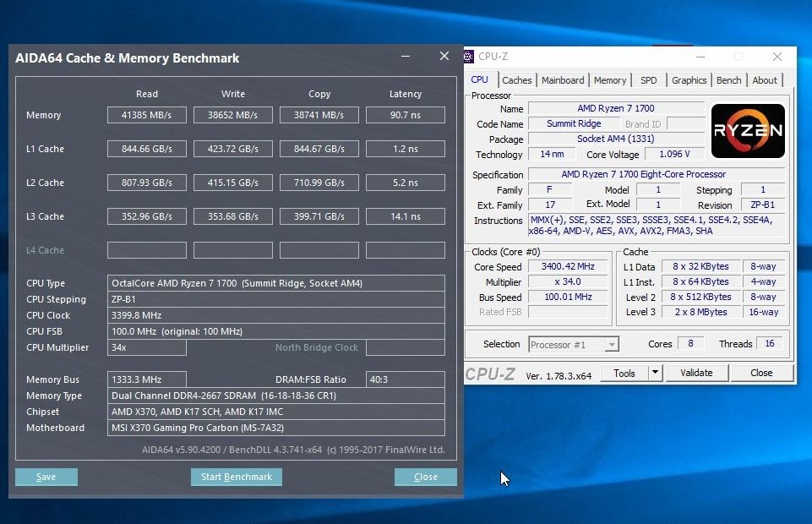
Task: Click the CPU Clock value 3399.8 MHz
Action: [276, 315]
